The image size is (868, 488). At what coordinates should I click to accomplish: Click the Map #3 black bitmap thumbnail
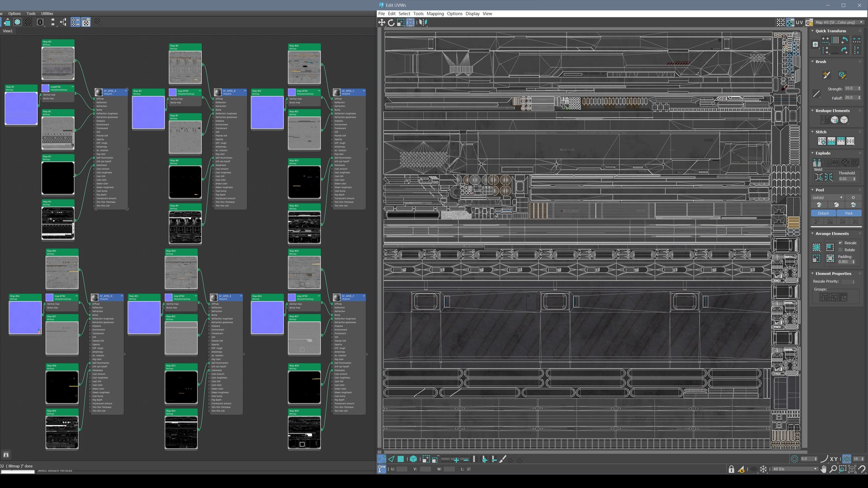pyautogui.click(x=58, y=178)
